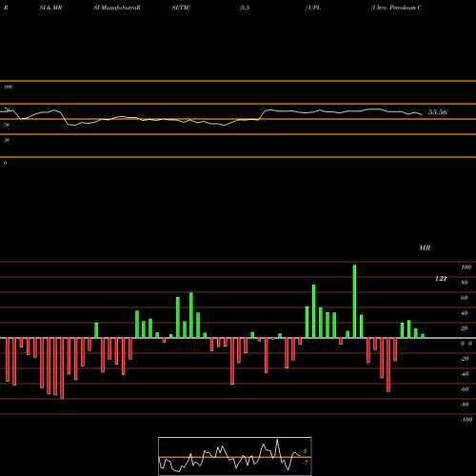Click the '(Ultra Petroleum C' company name text
The height and width of the screenshot is (476, 476).
pyautogui.click(x=396, y=8)
